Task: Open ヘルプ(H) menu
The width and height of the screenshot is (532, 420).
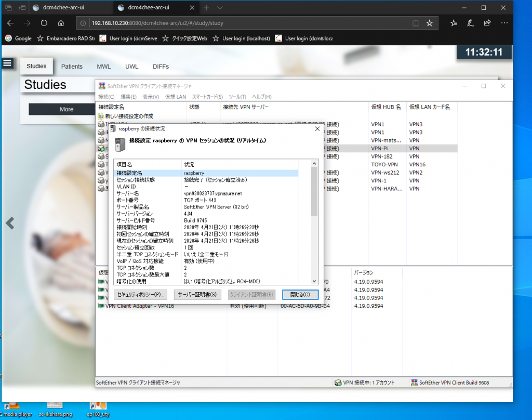Action: tap(262, 97)
